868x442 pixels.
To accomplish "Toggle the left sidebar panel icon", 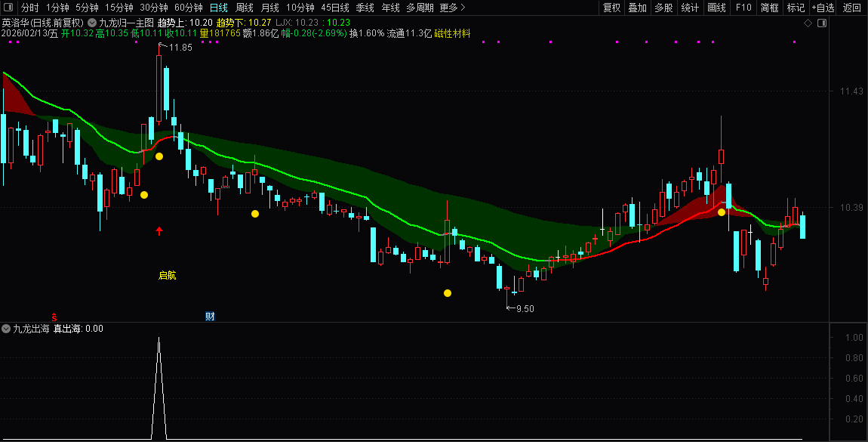I will (8, 8).
